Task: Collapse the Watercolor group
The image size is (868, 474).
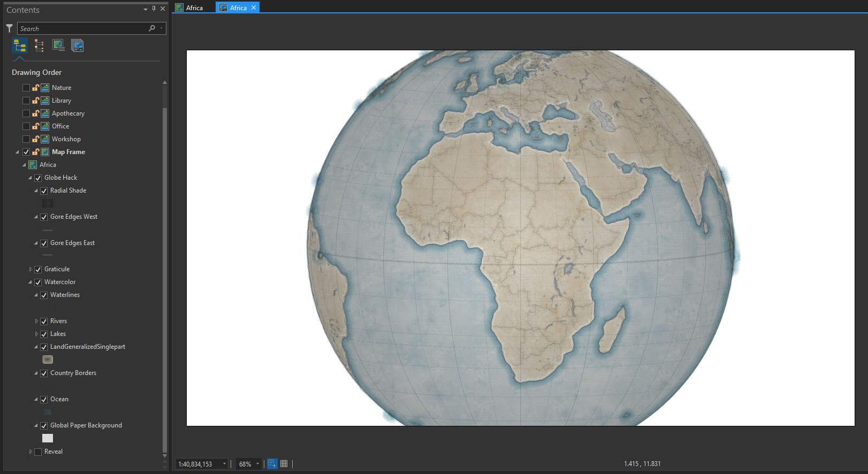Action: 31,282
